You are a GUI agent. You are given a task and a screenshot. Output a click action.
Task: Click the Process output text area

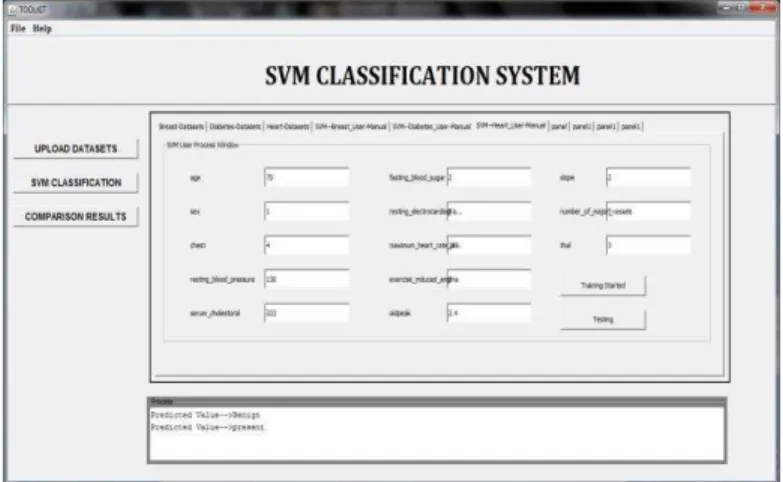coord(437,434)
